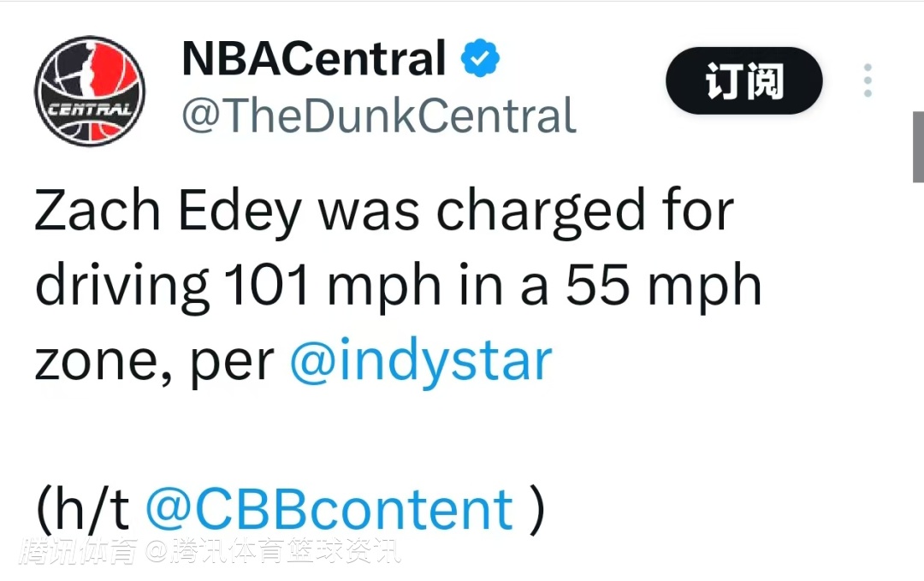This screenshot has width=924, height=581.
Task: Click the @TheDunkCentral handle
Action: coord(379,116)
